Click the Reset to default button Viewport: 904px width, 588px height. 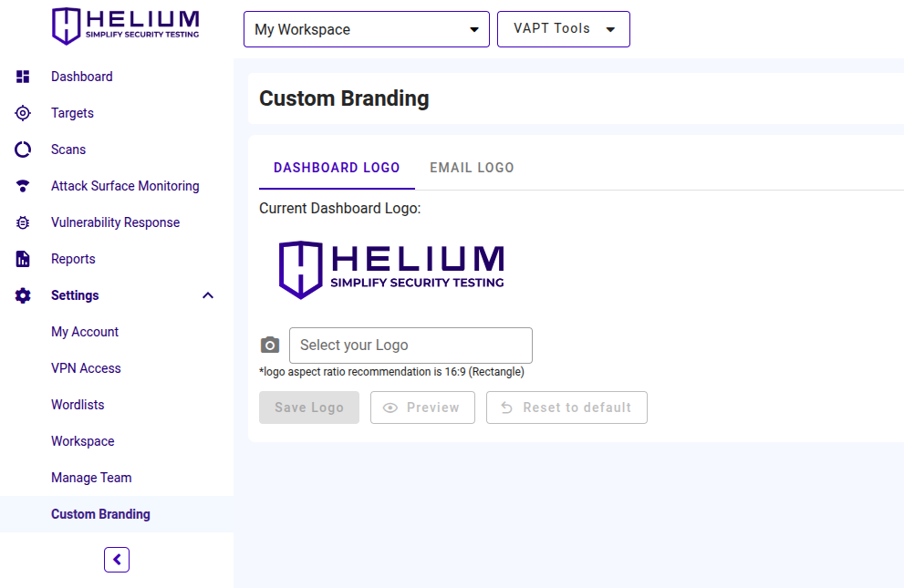[566, 407]
